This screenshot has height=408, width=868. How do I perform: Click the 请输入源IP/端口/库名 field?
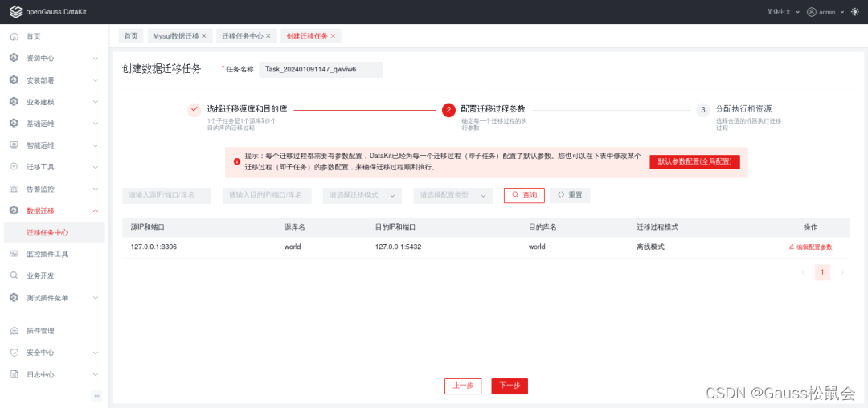(x=166, y=195)
